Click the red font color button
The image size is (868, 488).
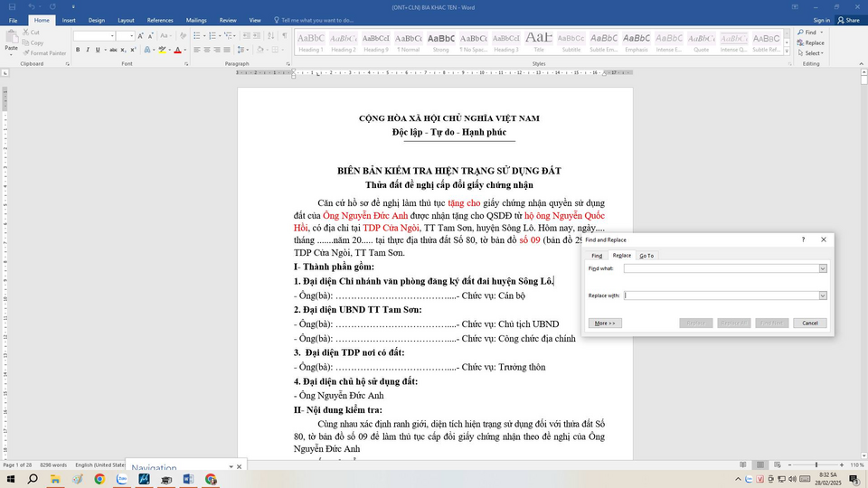point(177,51)
